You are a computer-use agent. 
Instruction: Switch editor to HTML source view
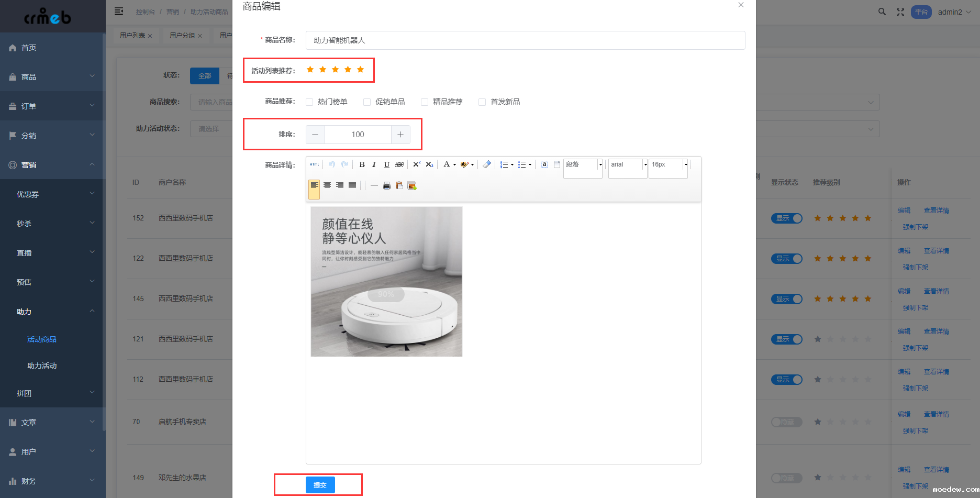[314, 164]
